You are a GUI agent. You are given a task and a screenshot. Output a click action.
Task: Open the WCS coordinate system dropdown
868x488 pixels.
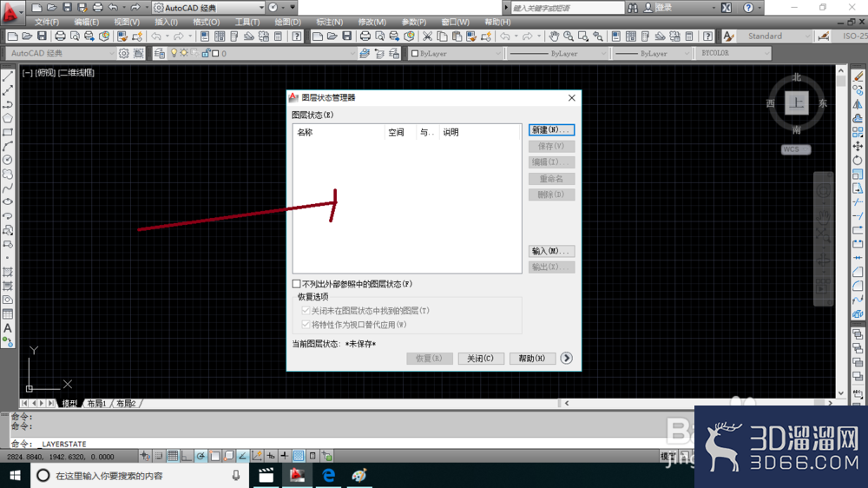[796, 149]
